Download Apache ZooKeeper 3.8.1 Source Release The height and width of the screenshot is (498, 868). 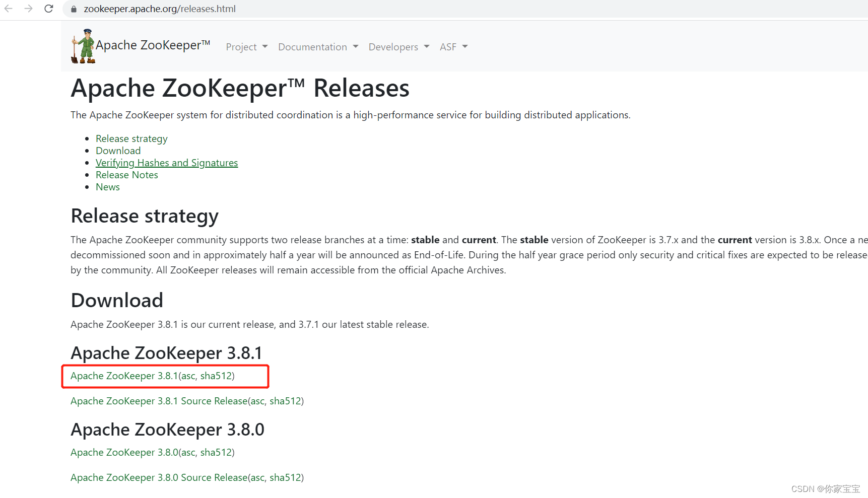pos(159,401)
